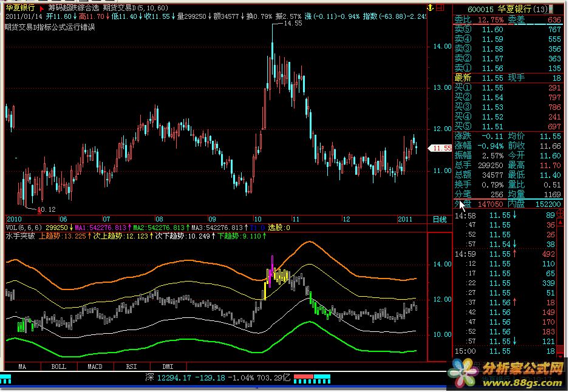Screen dimensions: 569x392
Task: Select the 11 month marker on time axis
Action: click(296, 219)
